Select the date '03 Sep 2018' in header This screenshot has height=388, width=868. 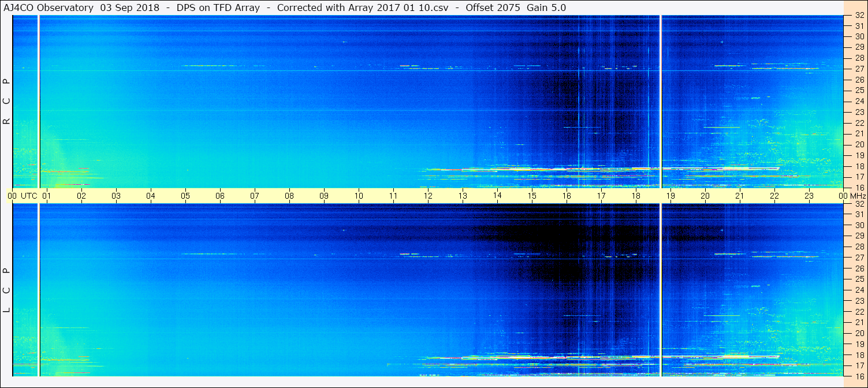(130, 8)
